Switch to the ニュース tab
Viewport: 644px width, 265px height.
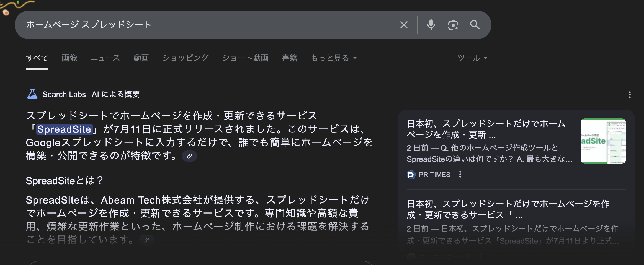(105, 58)
